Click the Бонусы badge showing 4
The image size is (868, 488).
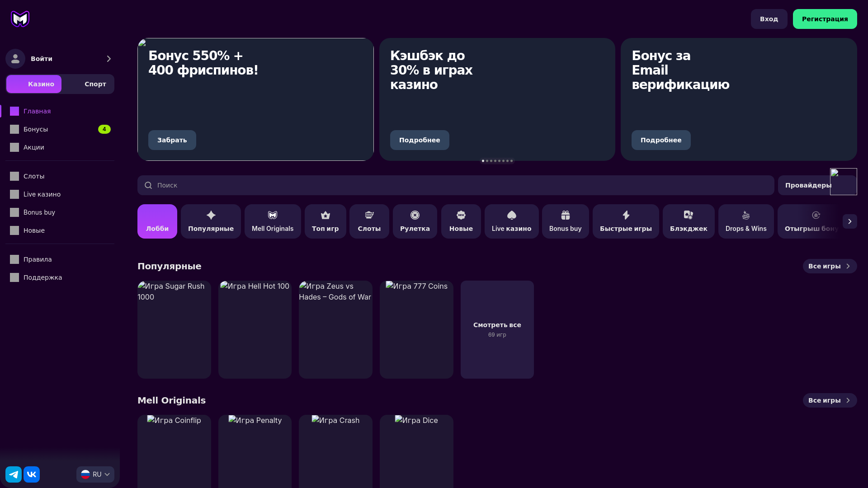104,129
